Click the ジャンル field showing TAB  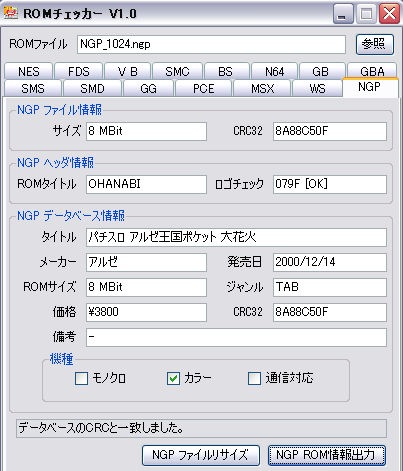[x=330, y=287]
